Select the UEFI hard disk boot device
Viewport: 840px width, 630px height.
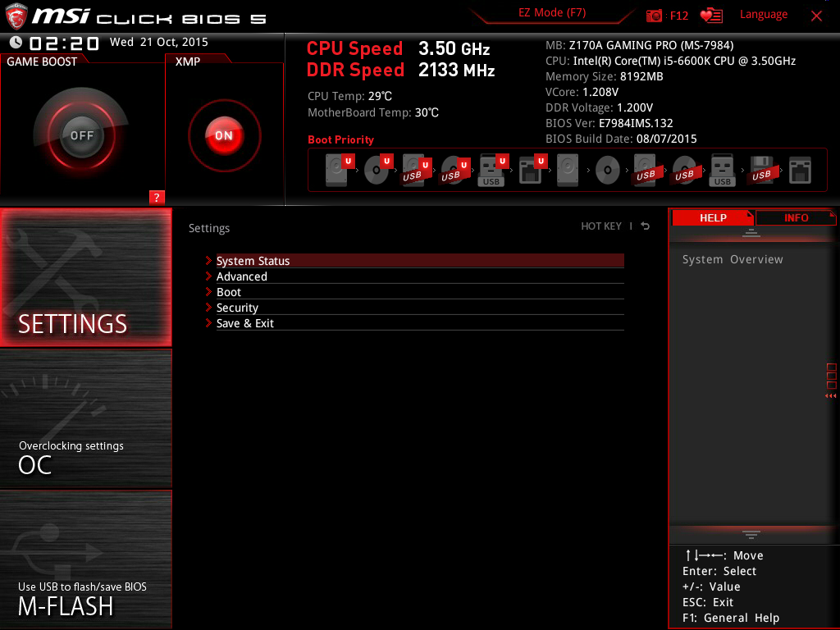click(x=340, y=170)
